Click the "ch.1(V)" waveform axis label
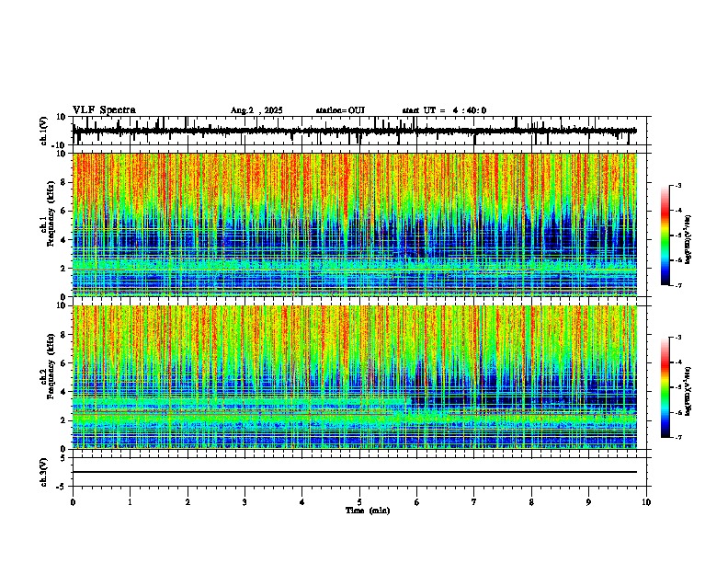The image size is (728, 563). (44, 131)
